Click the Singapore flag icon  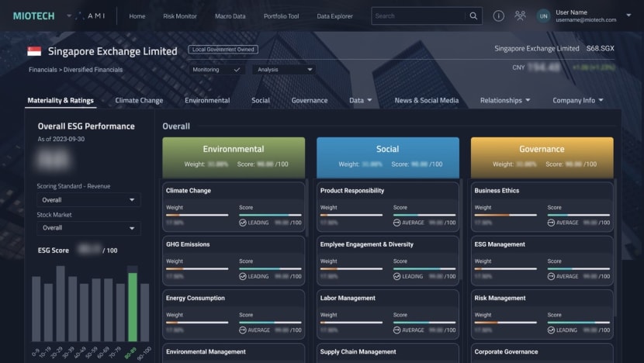pos(34,51)
